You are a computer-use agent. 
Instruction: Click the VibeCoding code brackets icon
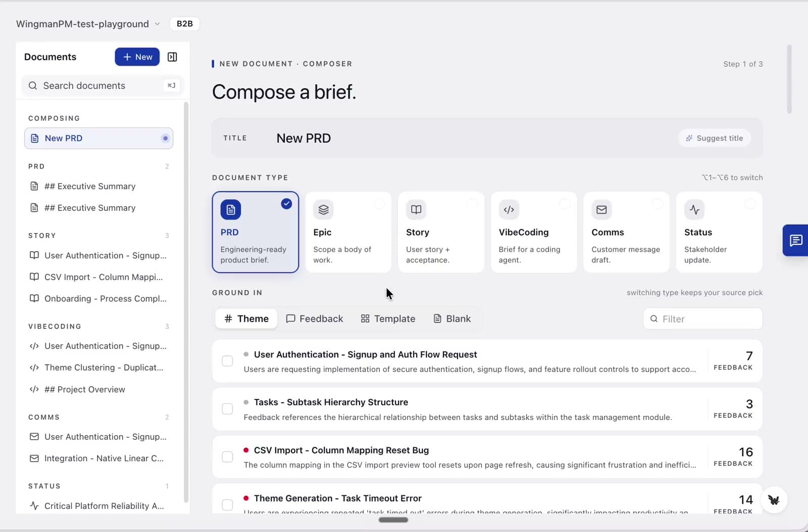(x=509, y=209)
